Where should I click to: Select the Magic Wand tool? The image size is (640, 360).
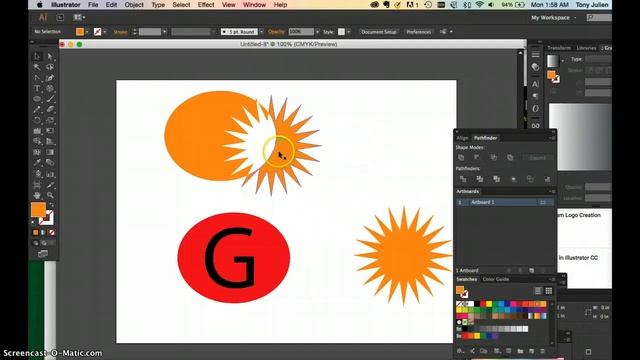pyautogui.click(x=37, y=67)
